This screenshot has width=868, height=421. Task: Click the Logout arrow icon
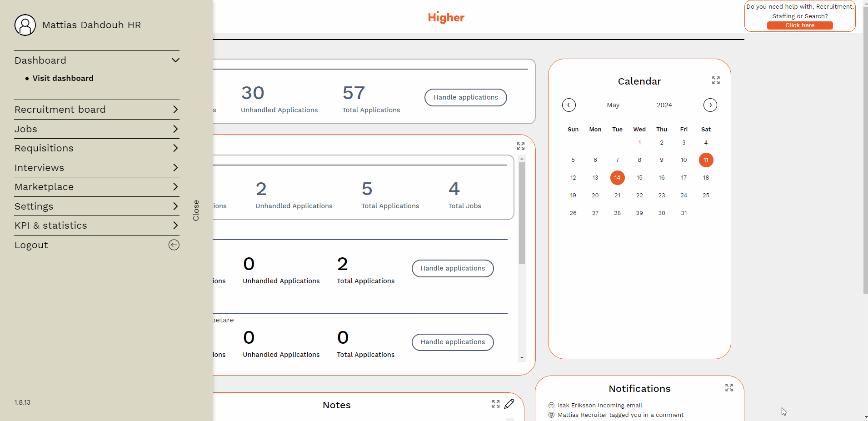pyautogui.click(x=174, y=245)
